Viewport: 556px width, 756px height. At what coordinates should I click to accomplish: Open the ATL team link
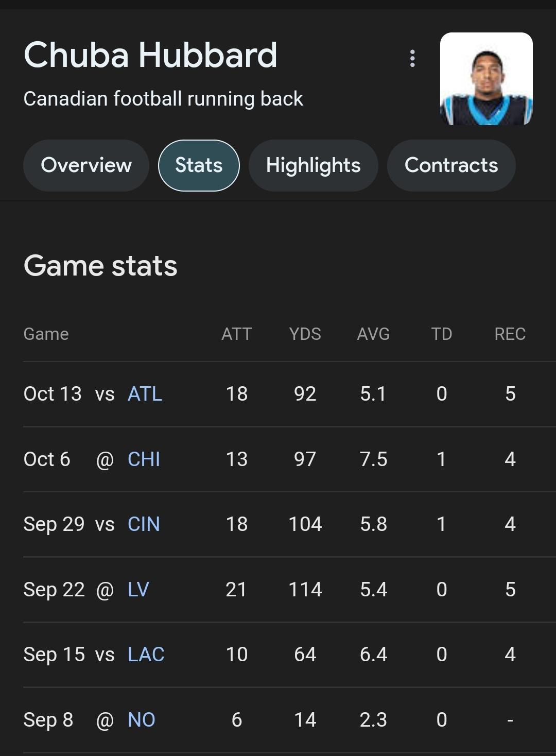[x=145, y=394]
